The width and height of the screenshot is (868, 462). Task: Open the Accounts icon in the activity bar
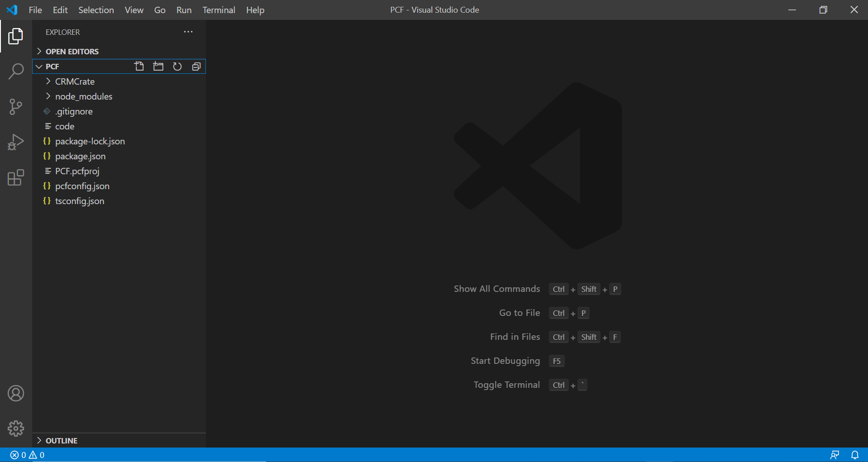[x=16, y=393]
